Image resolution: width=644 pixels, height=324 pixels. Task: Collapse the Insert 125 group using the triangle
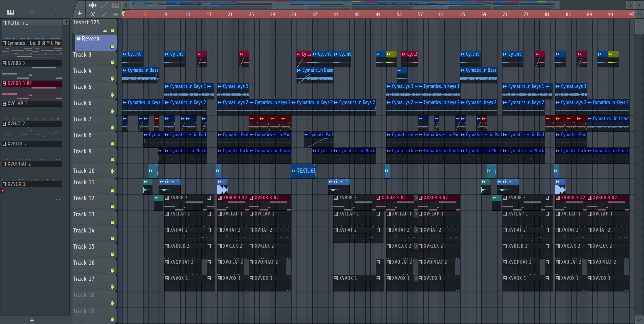click(x=105, y=31)
